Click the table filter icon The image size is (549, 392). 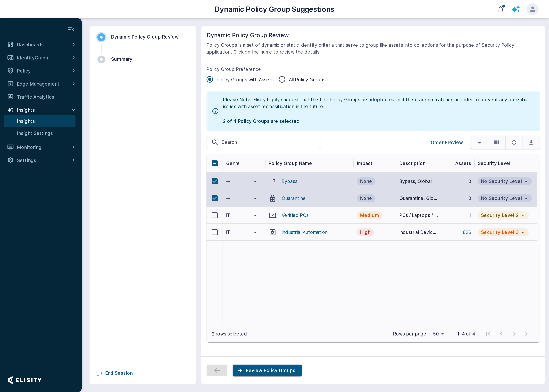tap(479, 142)
